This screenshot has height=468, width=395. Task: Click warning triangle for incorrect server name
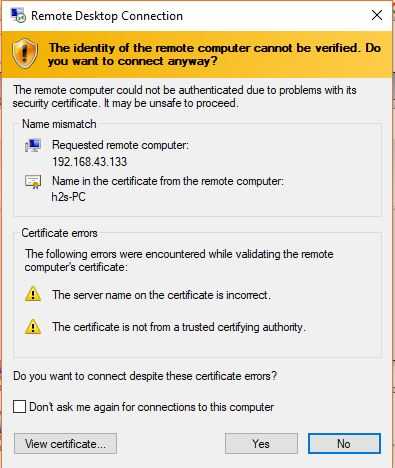pos(33,294)
